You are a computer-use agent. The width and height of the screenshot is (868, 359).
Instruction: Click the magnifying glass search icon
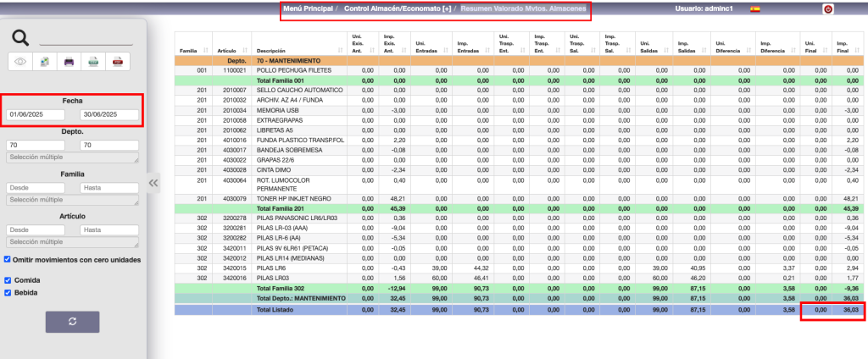coord(20,36)
